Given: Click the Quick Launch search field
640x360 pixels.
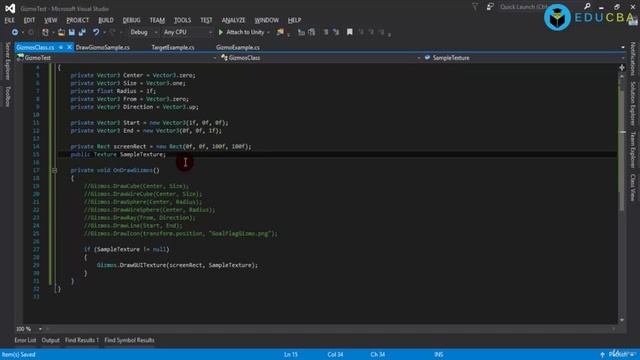Looking at the screenshot, I should click(540, 7).
